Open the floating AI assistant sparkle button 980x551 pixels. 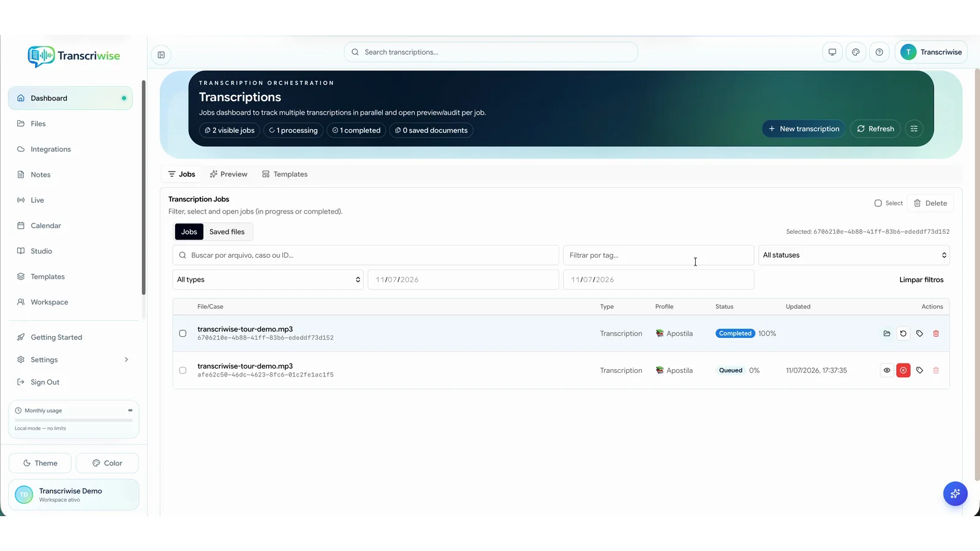pos(955,493)
